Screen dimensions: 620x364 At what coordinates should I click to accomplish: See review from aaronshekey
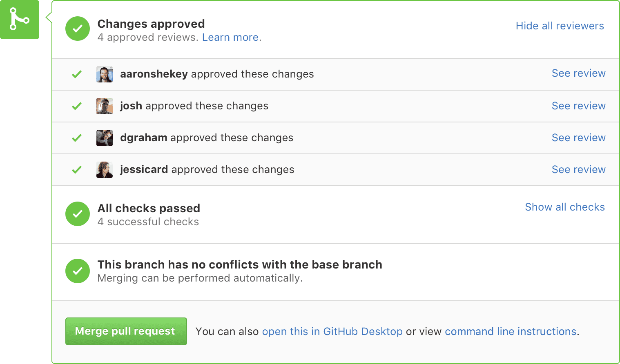coord(579,73)
